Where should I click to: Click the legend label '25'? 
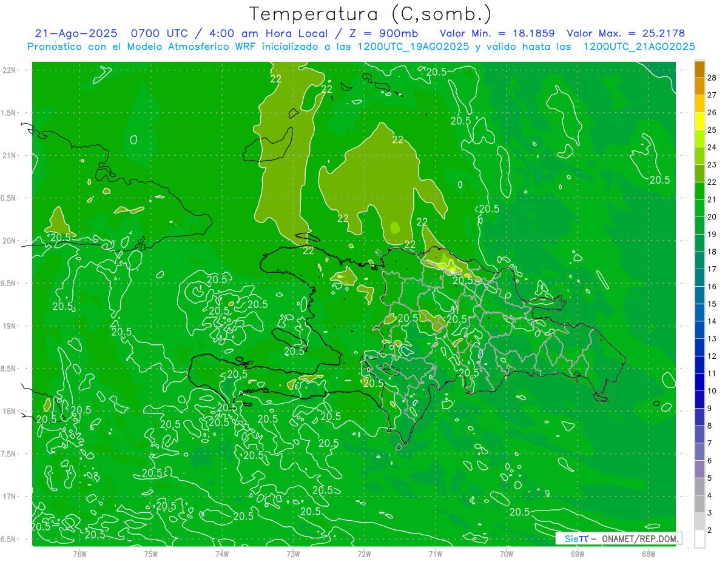point(712,130)
